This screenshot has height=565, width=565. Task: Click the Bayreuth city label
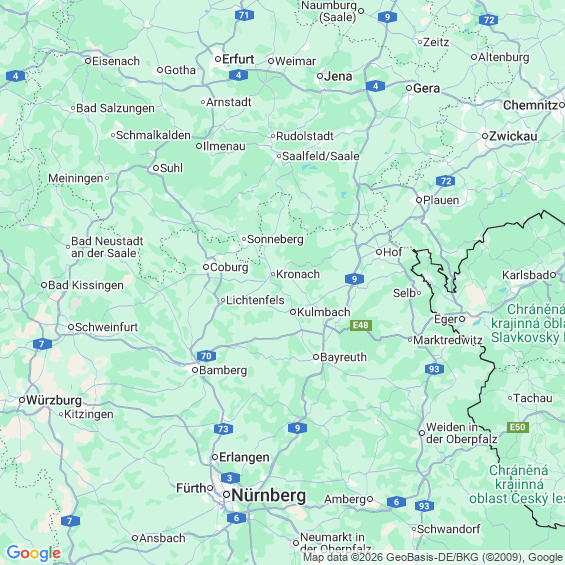click(343, 357)
